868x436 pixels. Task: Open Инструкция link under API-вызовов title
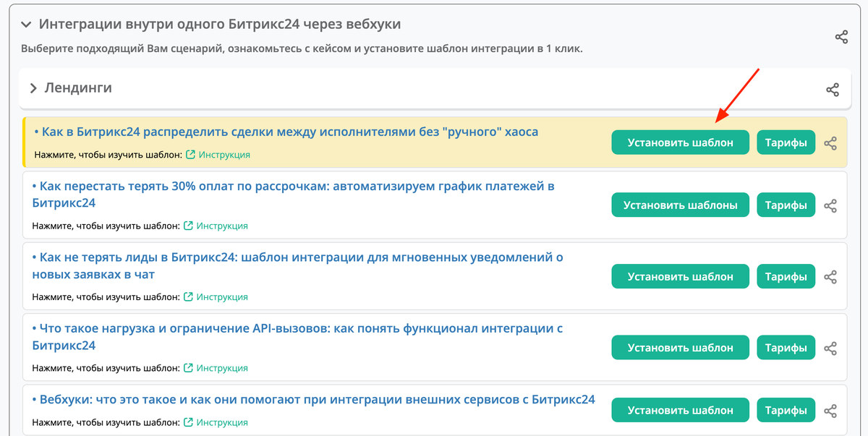(x=216, y=367)
